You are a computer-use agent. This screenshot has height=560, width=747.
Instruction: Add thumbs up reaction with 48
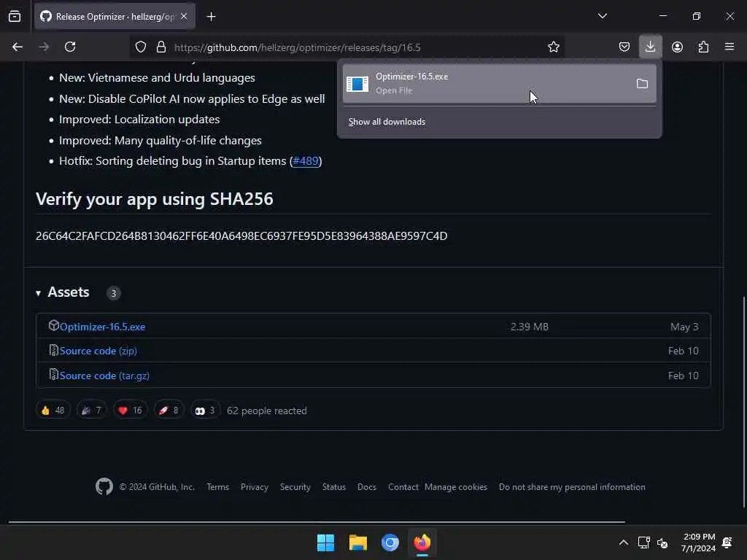click(53, 411)
